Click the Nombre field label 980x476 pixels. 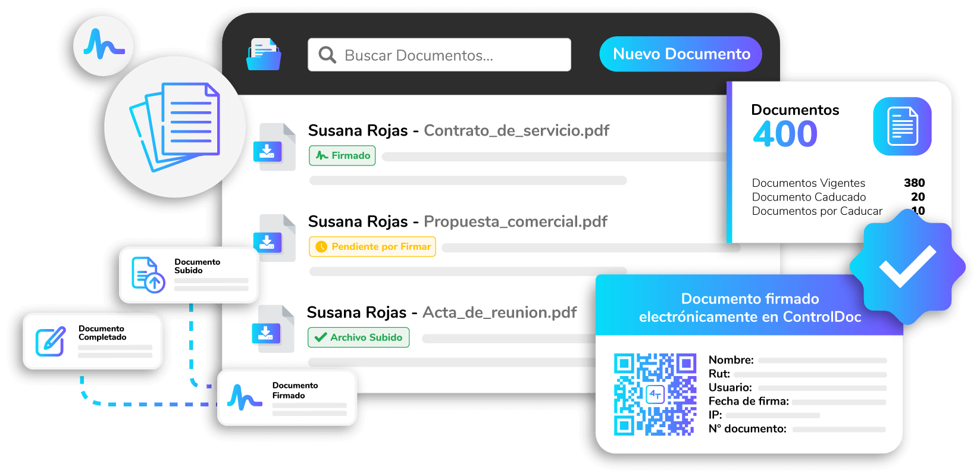coord(731,360)
